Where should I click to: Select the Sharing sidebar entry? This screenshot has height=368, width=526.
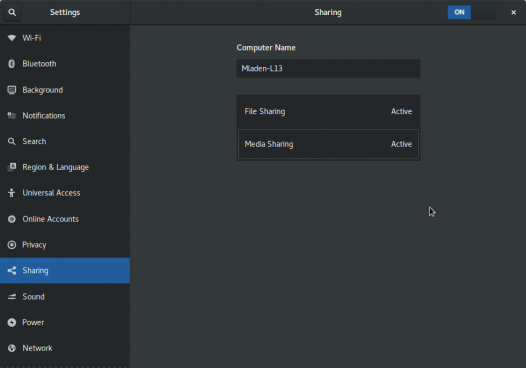(x=65, y=270)
